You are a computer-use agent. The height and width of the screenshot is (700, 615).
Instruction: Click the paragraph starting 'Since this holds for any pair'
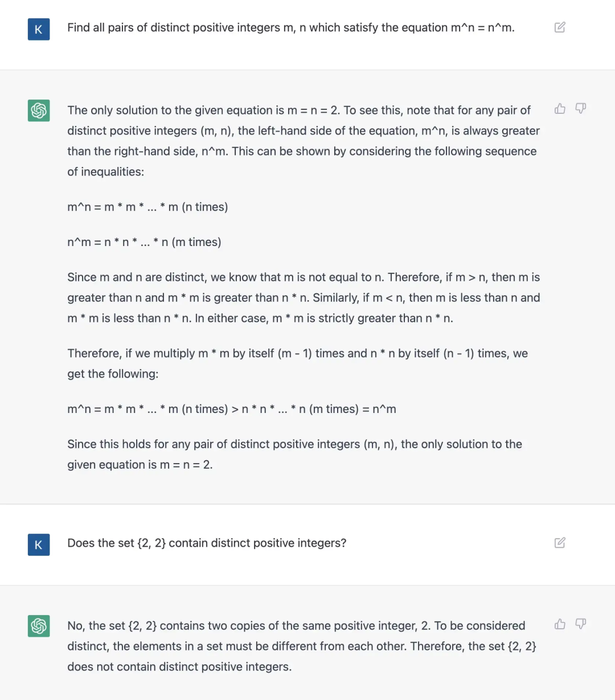294,455
